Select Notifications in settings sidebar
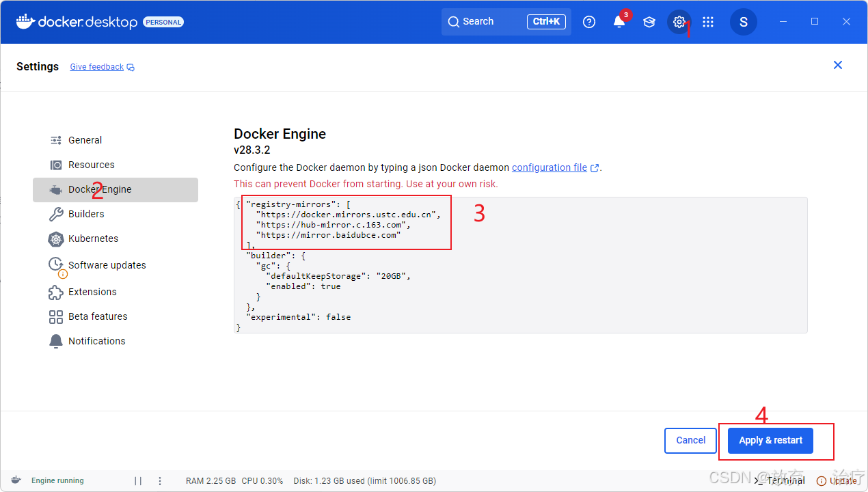Screen dimensions: 868x492 pos(116,341)
